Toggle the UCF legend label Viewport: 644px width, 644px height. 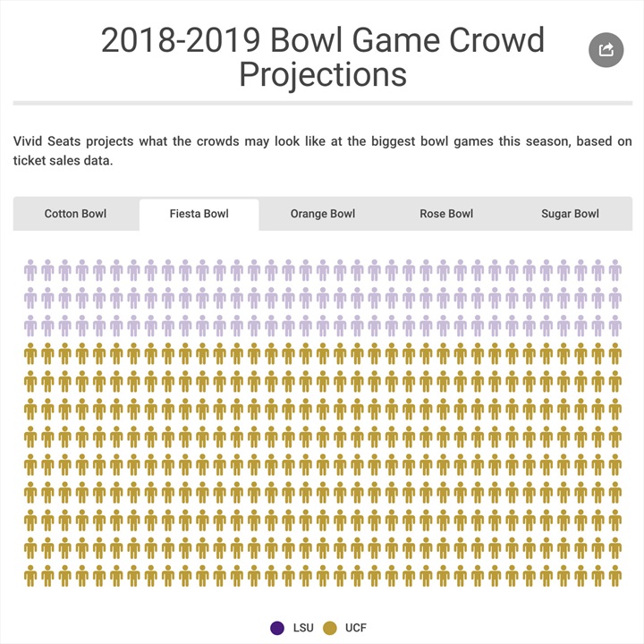pyautogui.click(x=356, y=628)
